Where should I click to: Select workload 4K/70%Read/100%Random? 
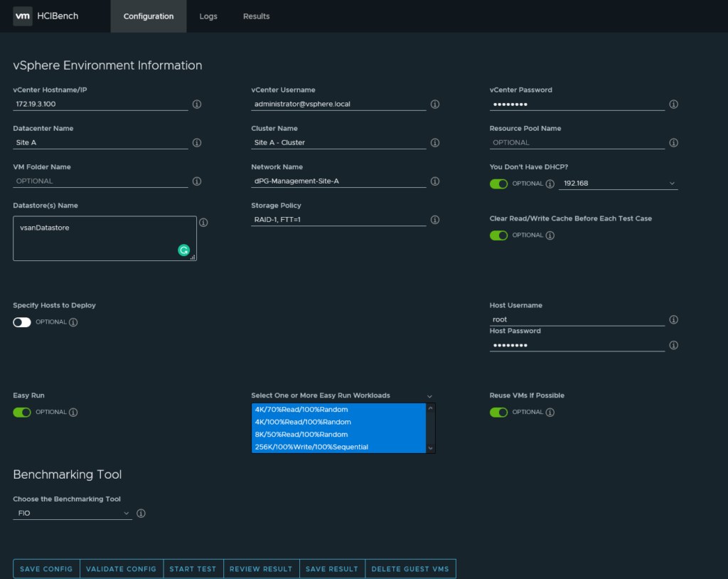click(338, 410)
